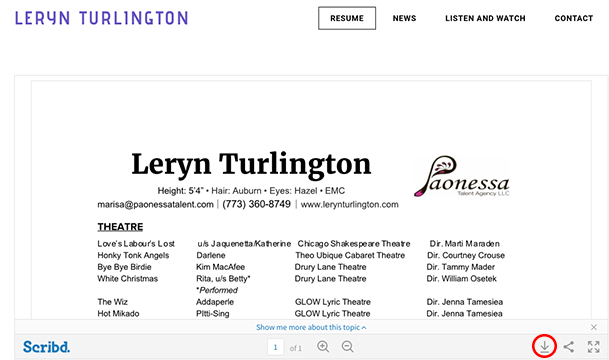Zoom out of the resume document
Image resolution: width=609 pixels, height=360 pixels.
pos(348,346)
